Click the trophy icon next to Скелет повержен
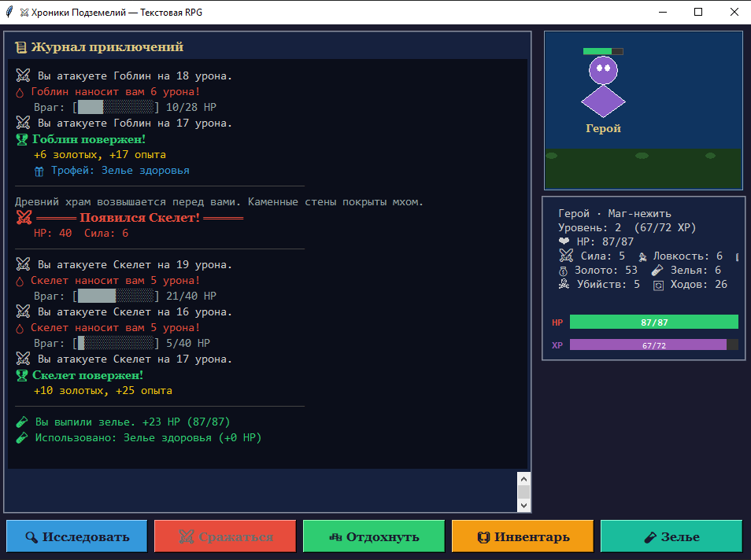 22,375
